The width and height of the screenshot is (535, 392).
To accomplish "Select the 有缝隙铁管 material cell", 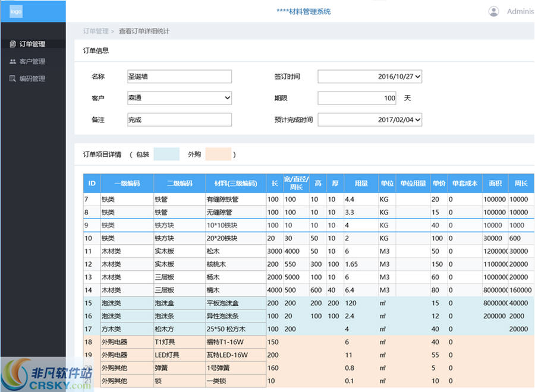I will [236, 200].
